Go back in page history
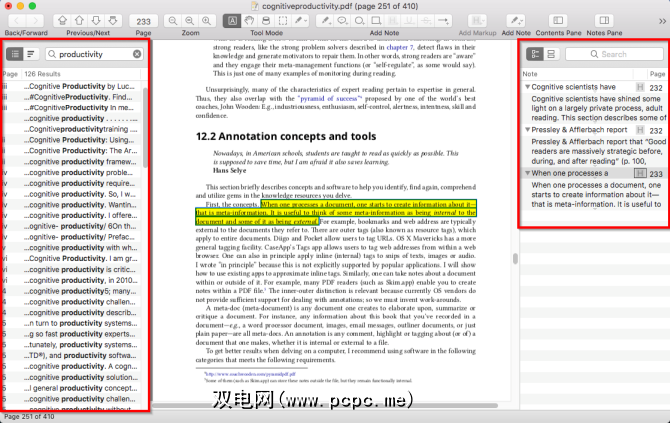Viewport: 670px width, 423px height. pos(17,21)
